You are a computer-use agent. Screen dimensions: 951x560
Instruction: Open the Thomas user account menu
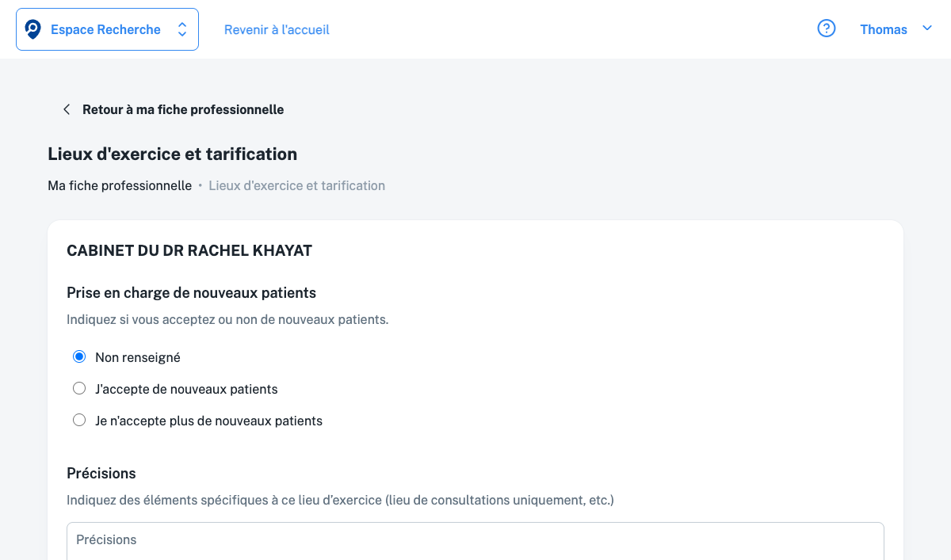pyautogui.click(x=883, y=30)
